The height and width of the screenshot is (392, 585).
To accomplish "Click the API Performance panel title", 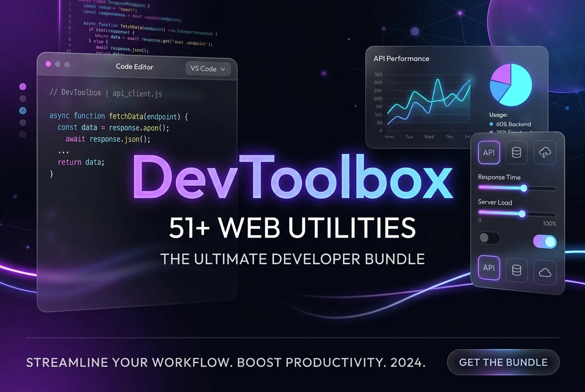I will pyautogui.click(x=401, y=59).
